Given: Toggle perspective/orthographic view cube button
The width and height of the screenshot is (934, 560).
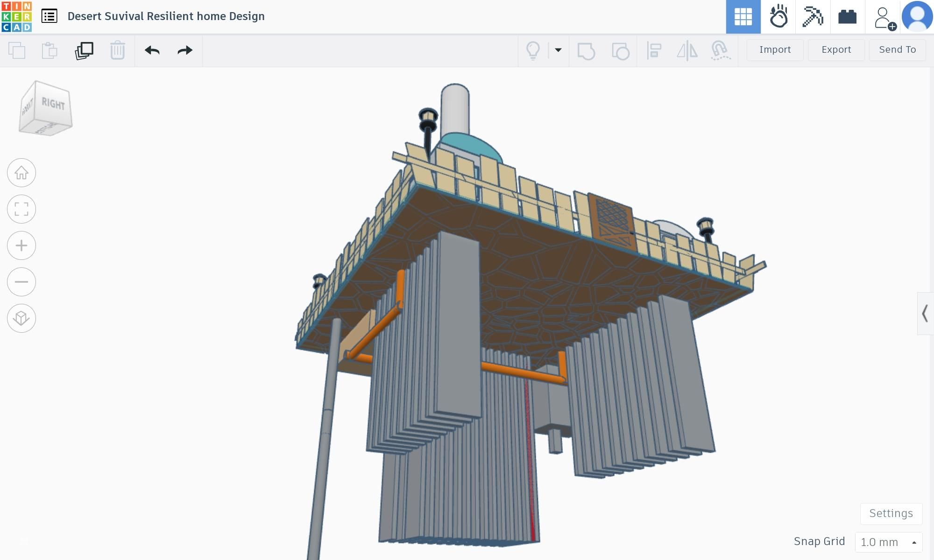Looking at the screenshot, I should pos(21,318).
